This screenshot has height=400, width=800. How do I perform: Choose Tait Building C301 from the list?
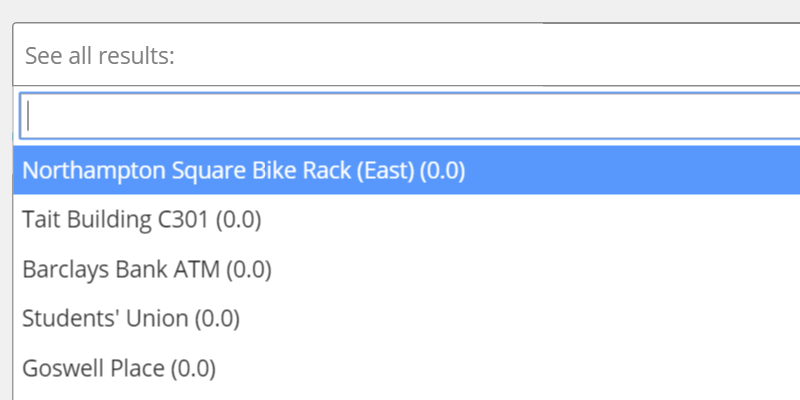pos(141,220)
